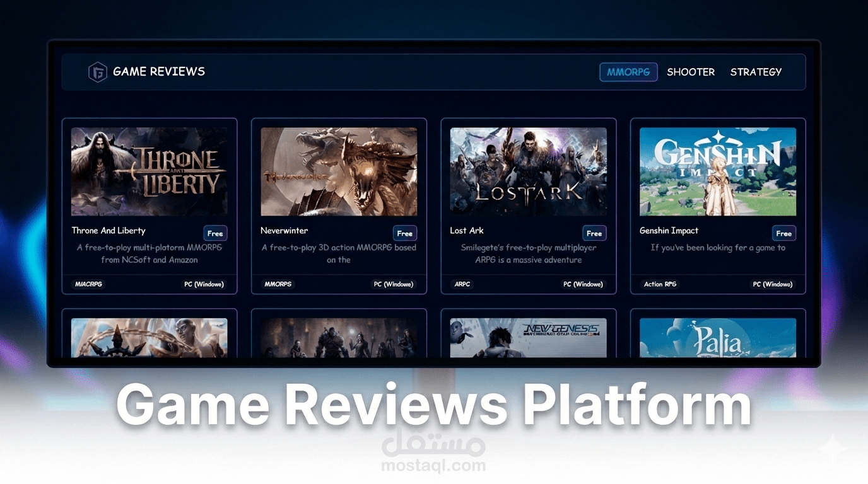Select the MMORPG category tab
This screenshot has width=868, height=484.
[x=628, y=72]
